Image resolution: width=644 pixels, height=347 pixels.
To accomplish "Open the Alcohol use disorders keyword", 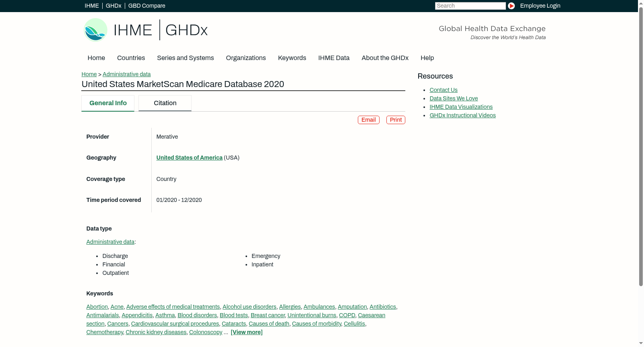I will pyautogui.click(x=250, y=307).
